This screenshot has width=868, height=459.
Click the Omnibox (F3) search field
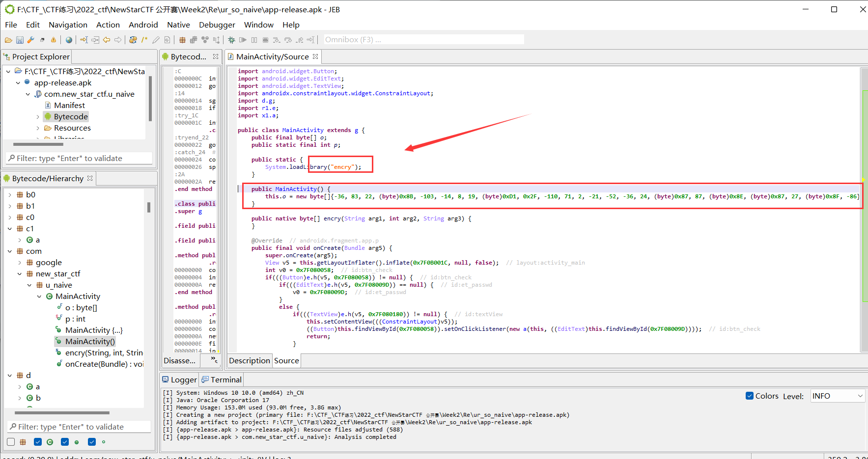pos(424,39)
